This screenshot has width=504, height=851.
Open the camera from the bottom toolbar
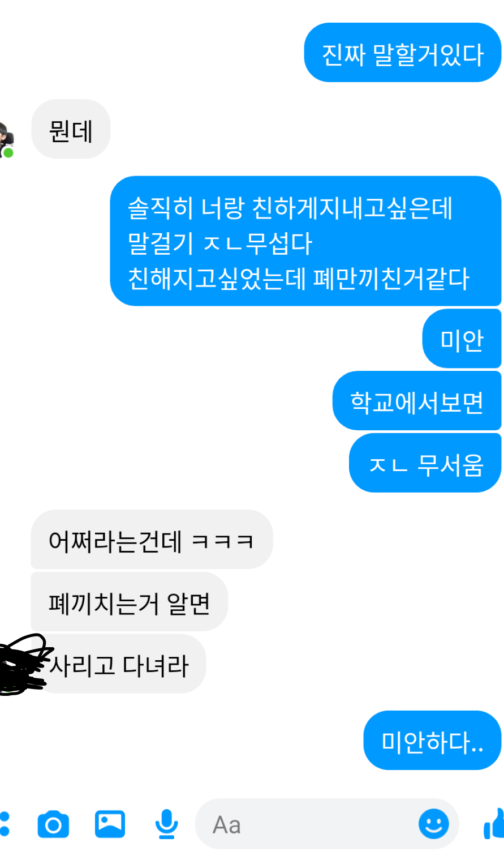(x=53, y=824)
